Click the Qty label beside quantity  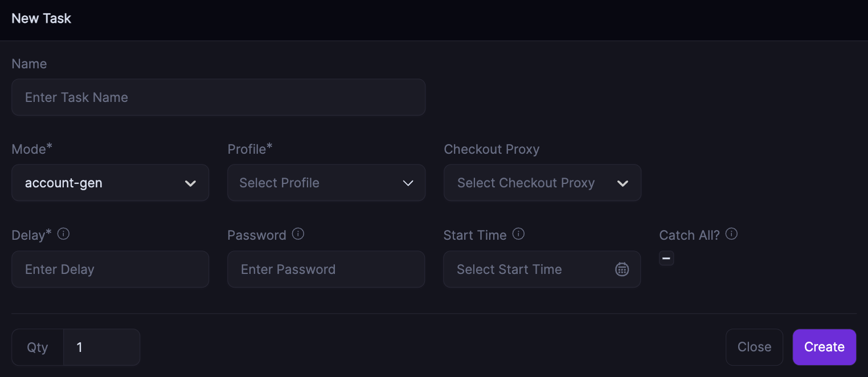pyautogui.click(x=38, y=347)
